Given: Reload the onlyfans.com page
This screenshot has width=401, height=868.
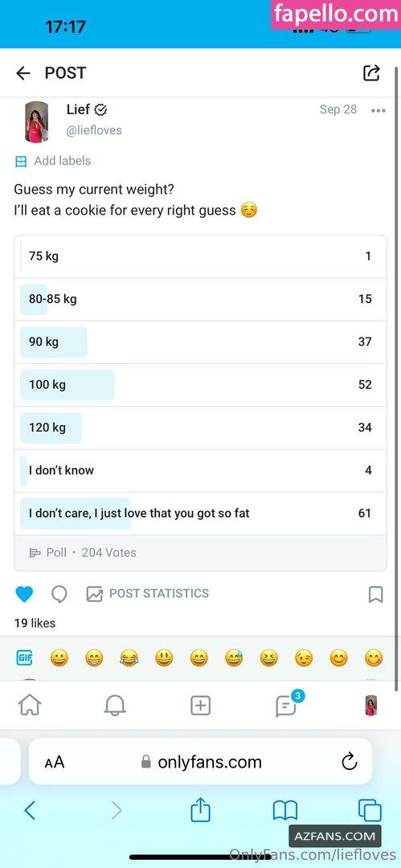Looking at the screenshot, I should [350, 762].
